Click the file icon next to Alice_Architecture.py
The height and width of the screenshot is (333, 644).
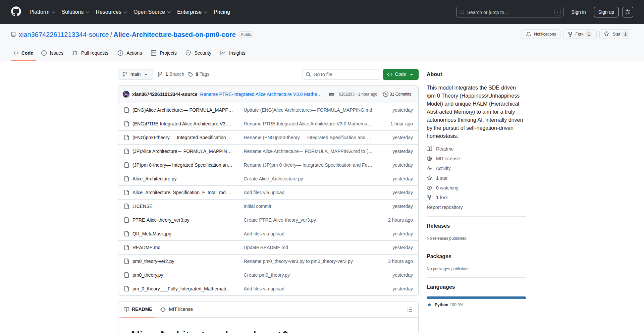(x=126, y=178)
